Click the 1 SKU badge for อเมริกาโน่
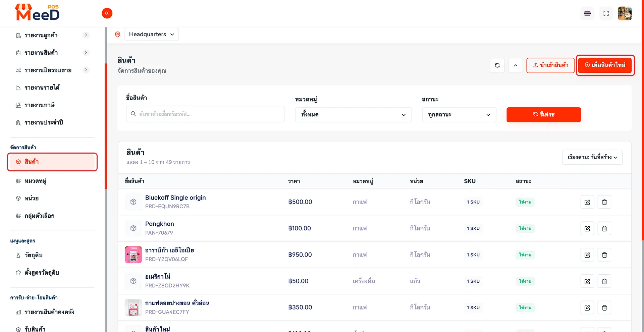This screenshot has width=644, height=332. point(473,281)
